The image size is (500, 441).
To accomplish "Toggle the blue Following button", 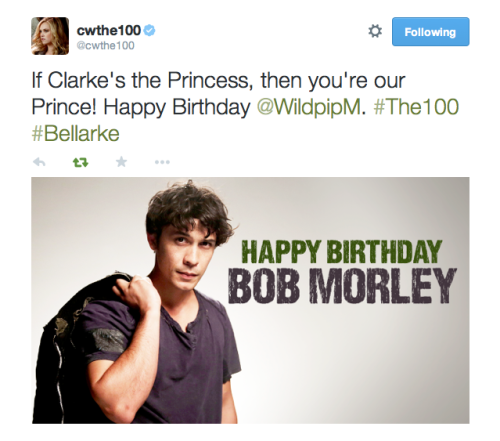I will click(430, 32).
